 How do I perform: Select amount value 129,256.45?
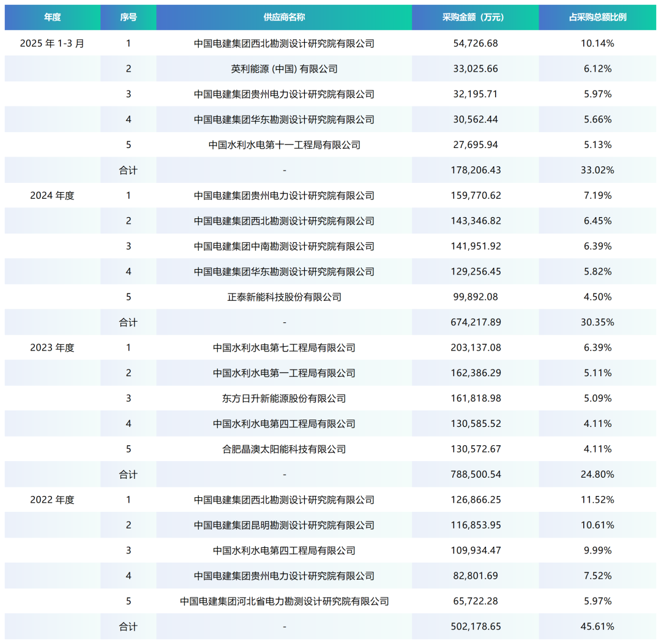coord(476,272)
